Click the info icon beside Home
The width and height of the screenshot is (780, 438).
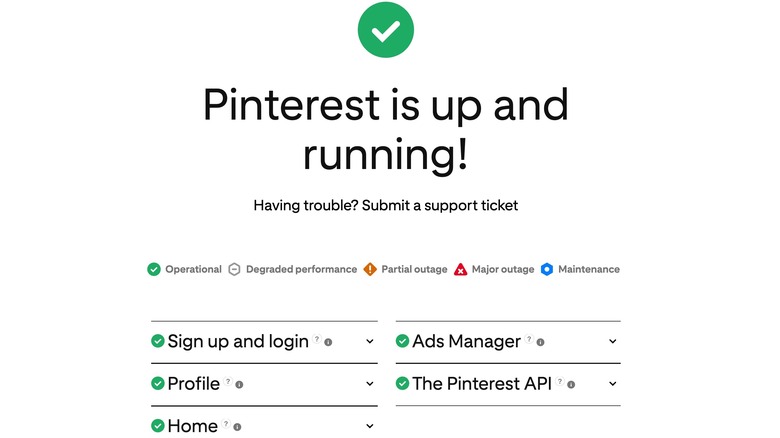pyautogui.click(x=237, y=426)
